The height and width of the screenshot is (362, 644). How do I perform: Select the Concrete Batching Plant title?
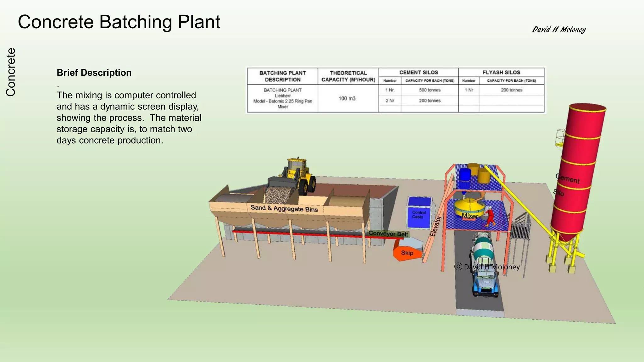click(119, 22)
